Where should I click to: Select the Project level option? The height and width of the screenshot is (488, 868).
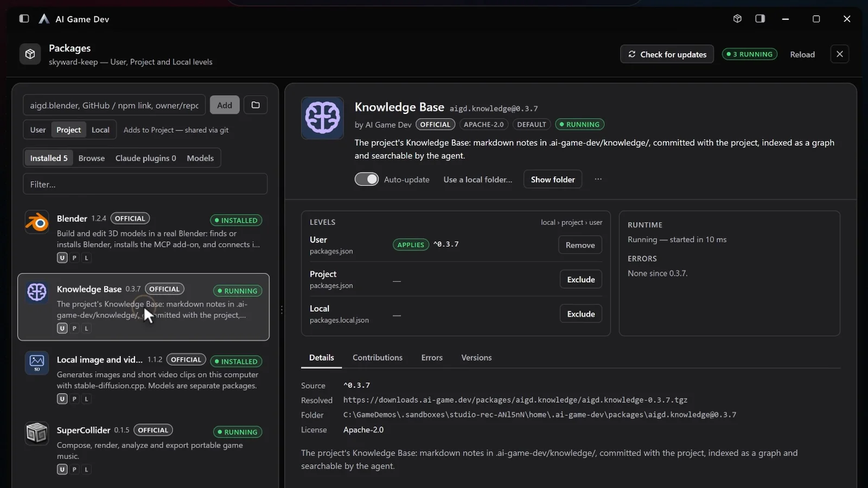click(x=68, y=130)
